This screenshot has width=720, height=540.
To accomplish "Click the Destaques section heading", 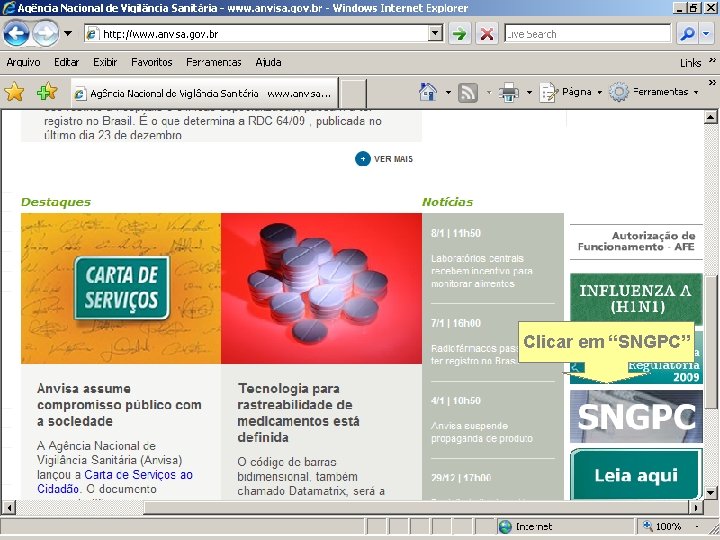I will (56, 202).
